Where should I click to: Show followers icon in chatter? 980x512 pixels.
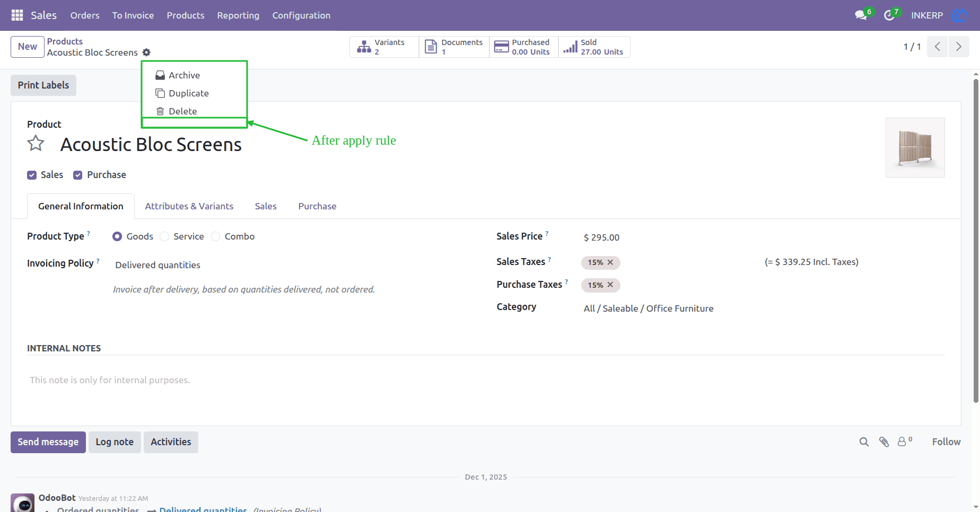click(905, 441)
